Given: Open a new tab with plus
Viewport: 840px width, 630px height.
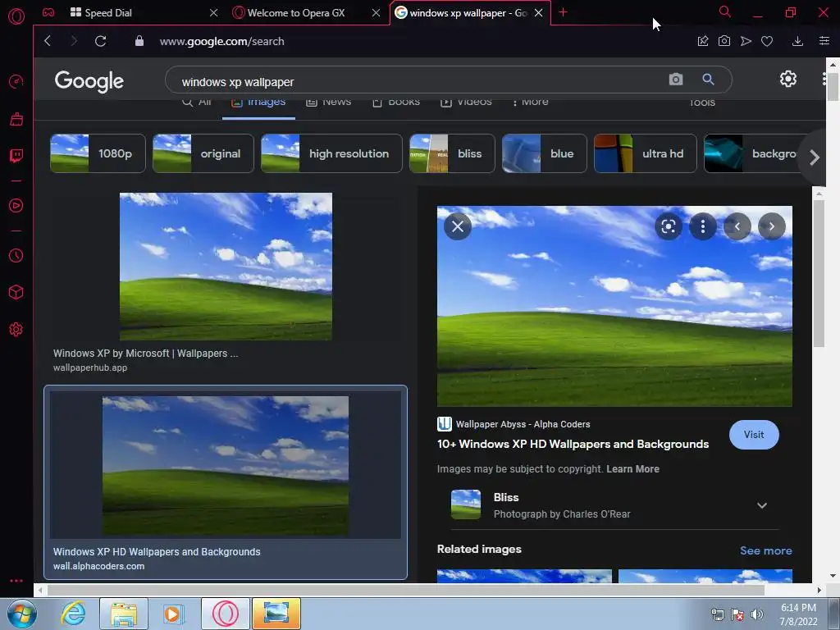Looking at the screenshot, I should pyautogui.click(x=563, y=12).
